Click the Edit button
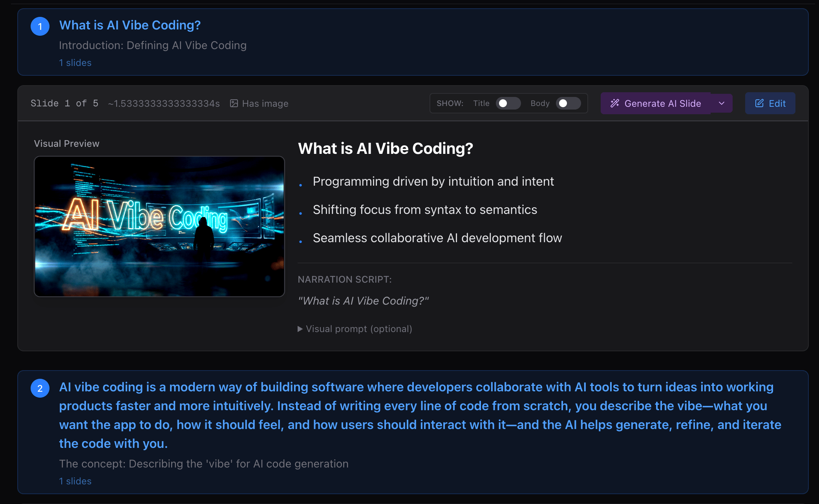The height and width of the screenshot is (504, 819). [x=770, y=103]
